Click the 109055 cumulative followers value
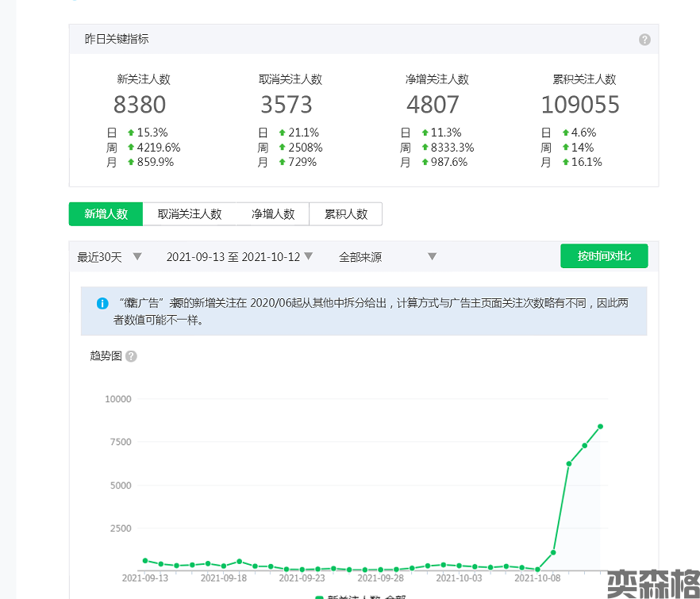 (x=580, y=105)
